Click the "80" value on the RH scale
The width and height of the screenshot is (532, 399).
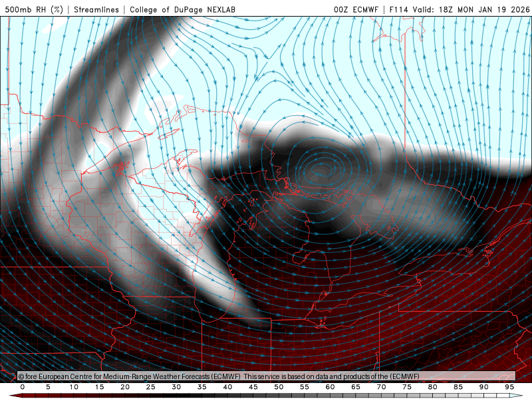tap(433, 387)
